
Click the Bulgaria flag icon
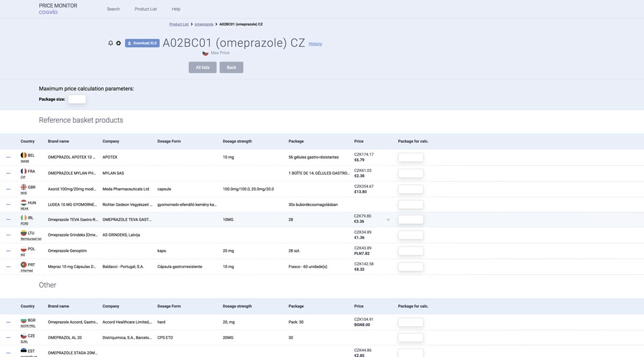point(24,320)
